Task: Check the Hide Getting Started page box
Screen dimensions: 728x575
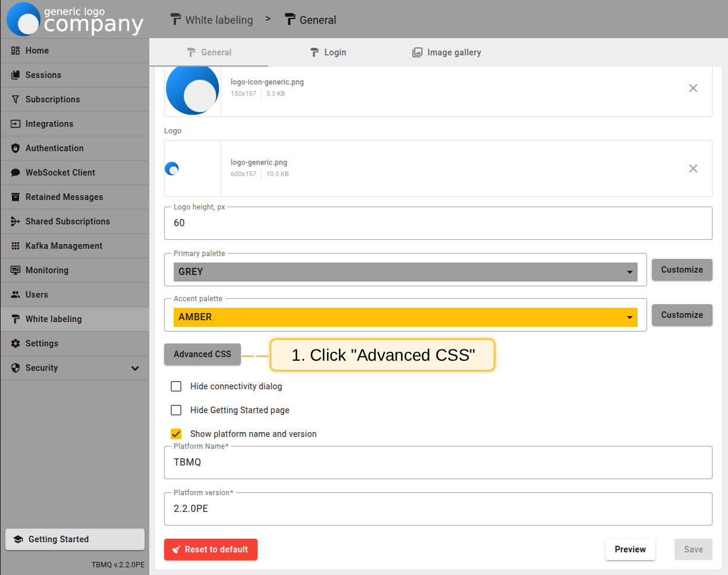Action: pyautogui.click(x=176, y=410)
